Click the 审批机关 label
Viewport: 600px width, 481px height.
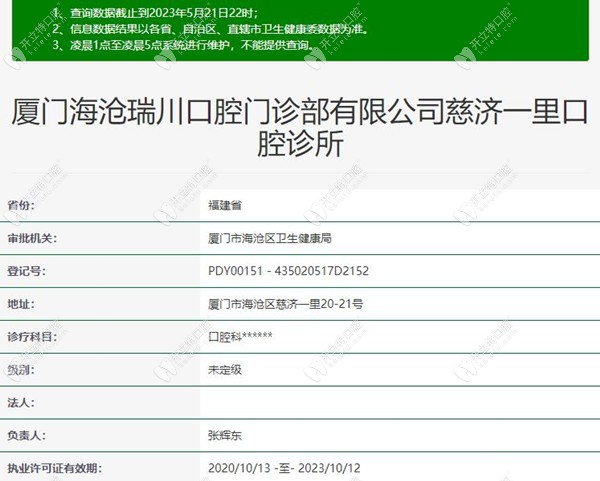[32, 238]
